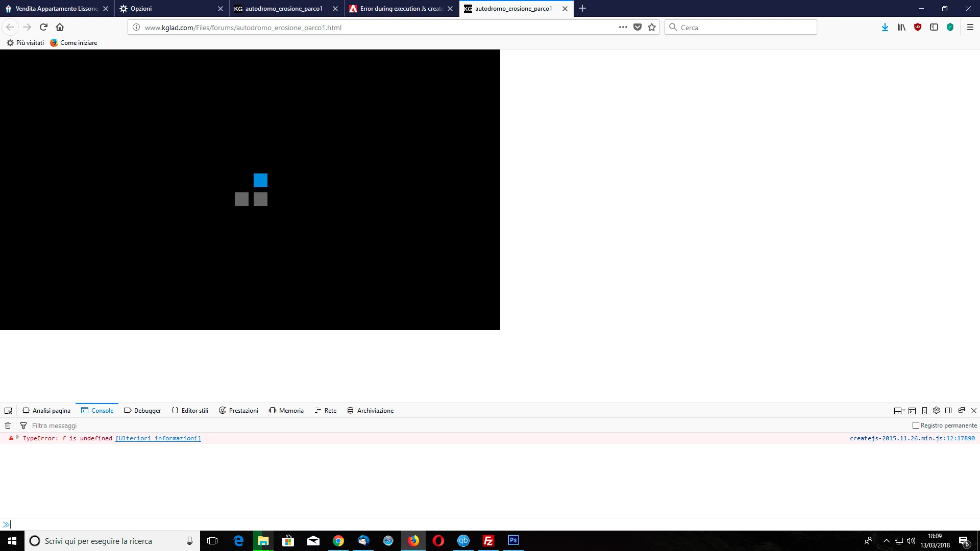Switch to the Rete tab
Viewport: 980px width, 551px height.
pyautogui.click(x=326, y=411)
